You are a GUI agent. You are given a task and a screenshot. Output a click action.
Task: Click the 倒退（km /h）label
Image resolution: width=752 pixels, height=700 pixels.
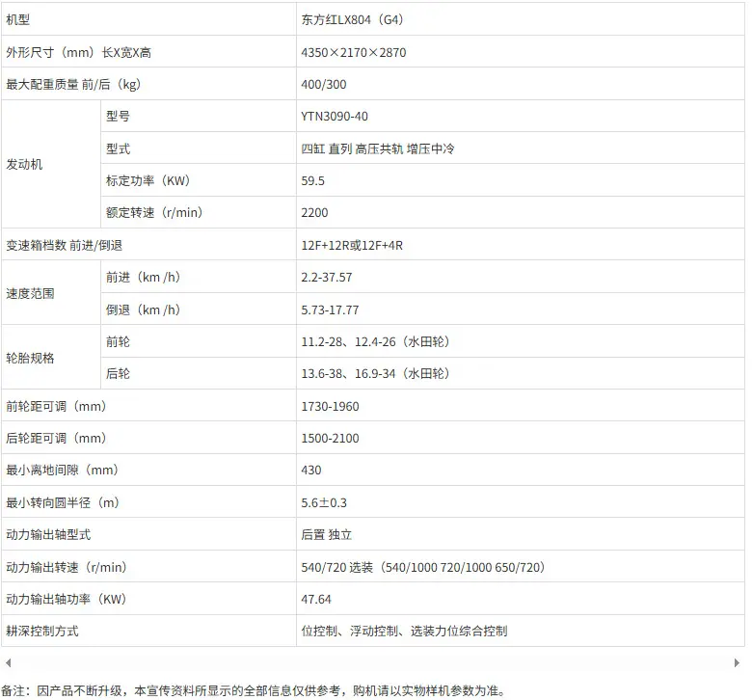[144, 310]
